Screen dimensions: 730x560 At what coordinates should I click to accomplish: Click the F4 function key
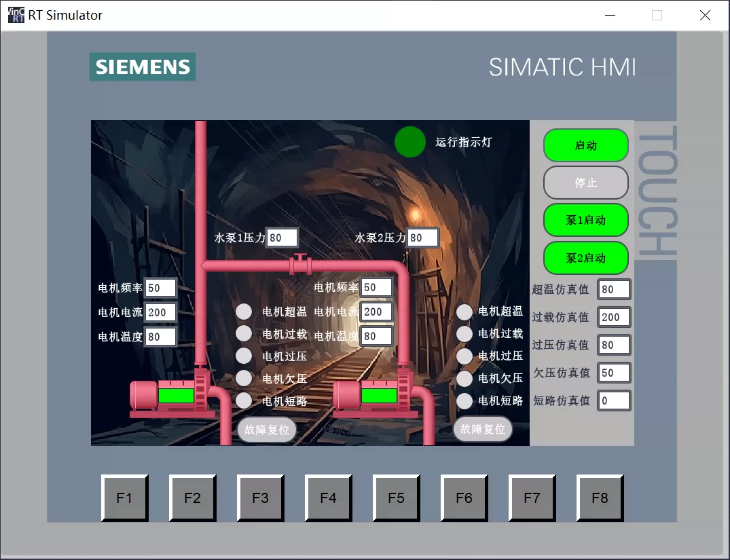pyautogui.click(x=328, y=498)
